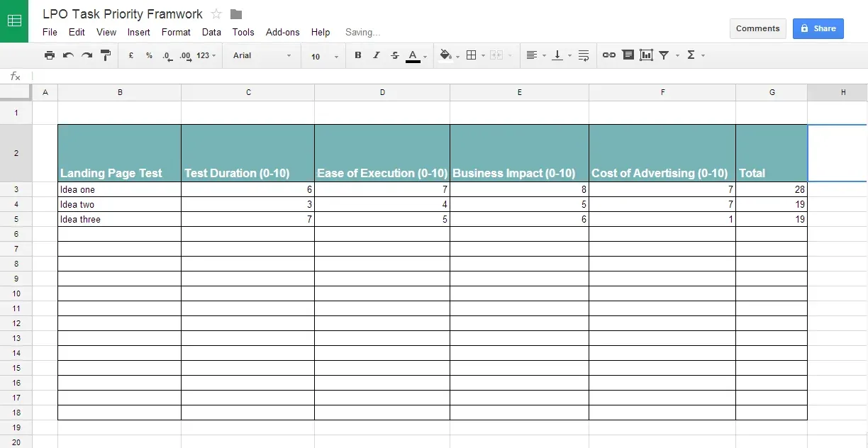The image size is (868, 448).
Task: Click the Print icon
Action: point(49,55)
